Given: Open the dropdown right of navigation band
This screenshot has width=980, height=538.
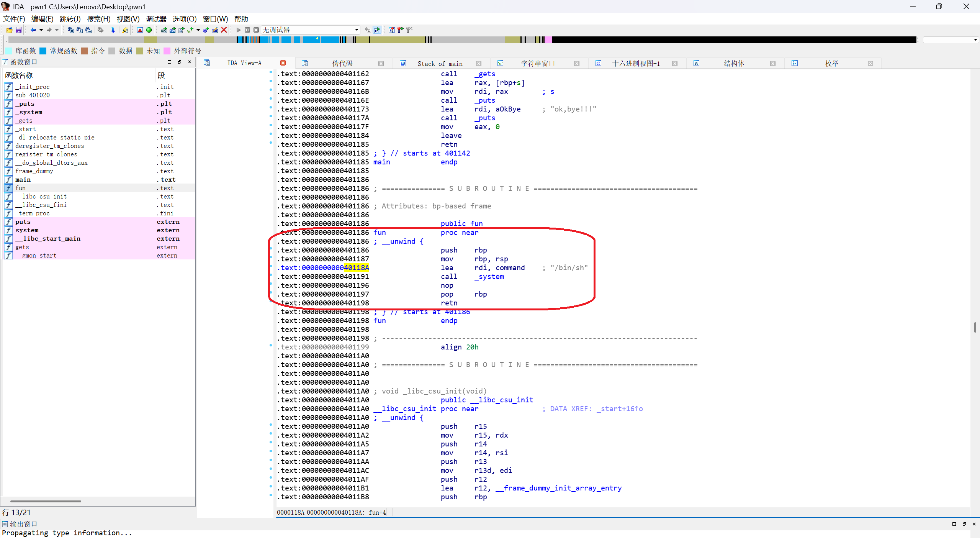Looking at the screenshot, I should [975, 40].
